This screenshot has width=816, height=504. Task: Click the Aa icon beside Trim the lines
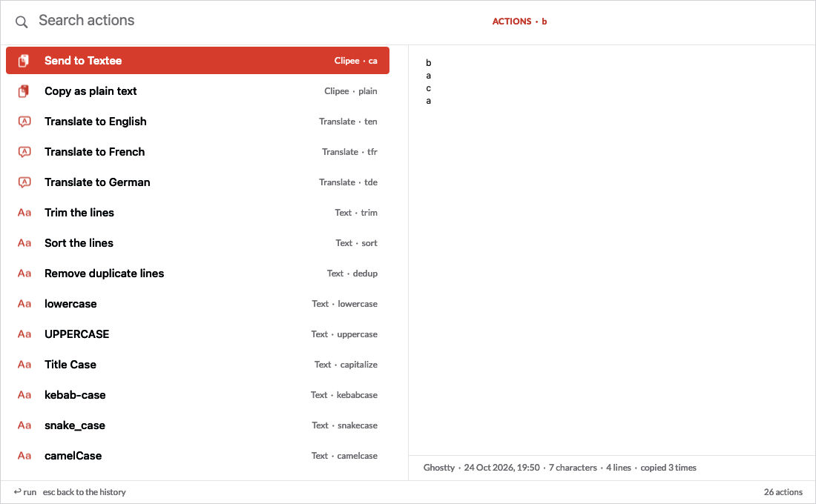pyautogui.click(x=24, y=213)
